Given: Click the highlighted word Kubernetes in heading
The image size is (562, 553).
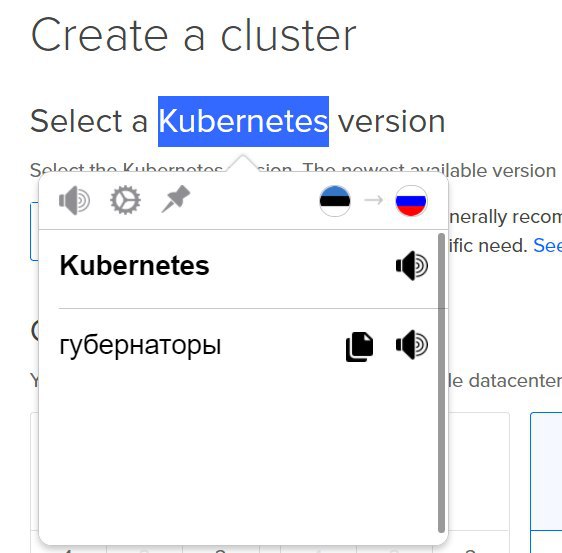Looking at the screenshot, I should pyautogui.click(x=243, y=121).
